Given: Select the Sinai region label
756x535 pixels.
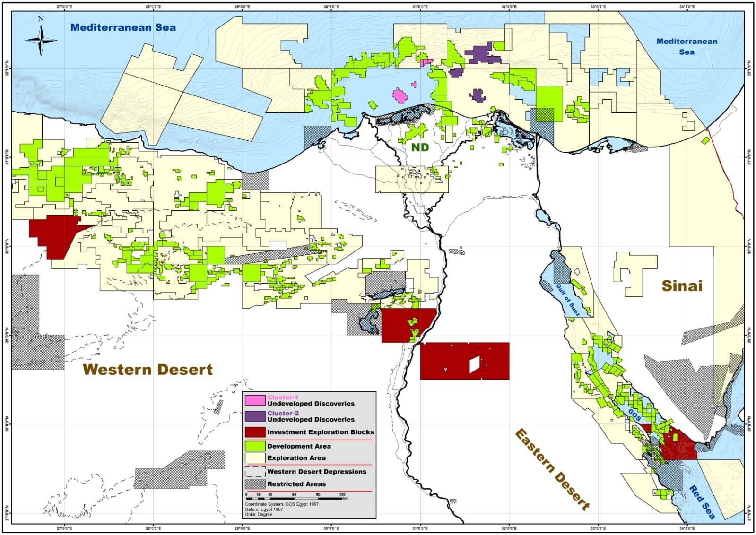Looking at the screenshot, I should [x=681, y=286].
